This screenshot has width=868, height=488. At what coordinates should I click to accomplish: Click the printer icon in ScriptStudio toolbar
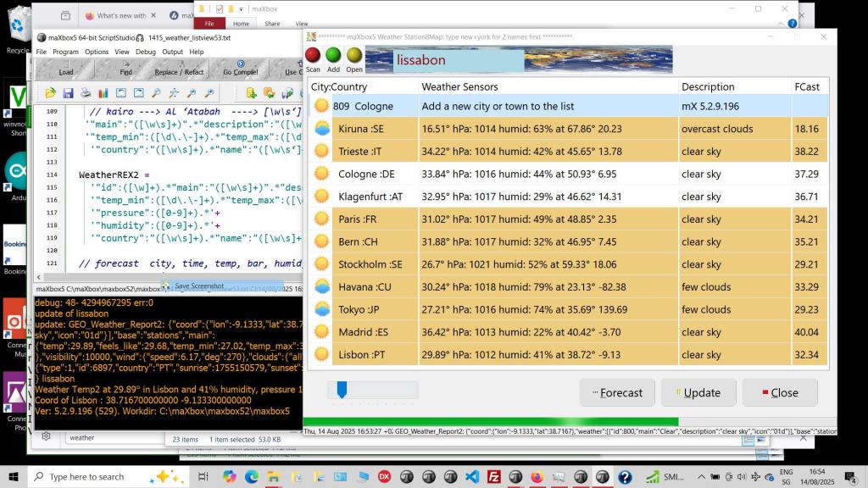pyautogui.click(x=86, y=93)
